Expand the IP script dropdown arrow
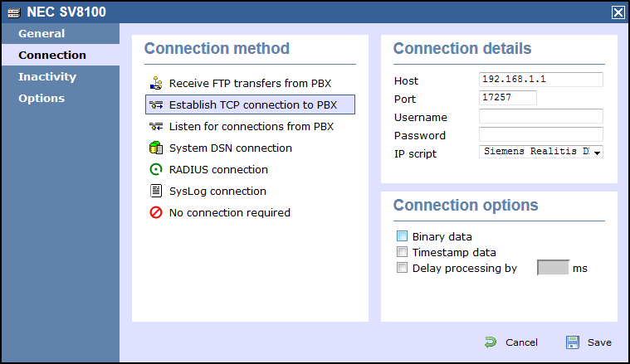 597,153
